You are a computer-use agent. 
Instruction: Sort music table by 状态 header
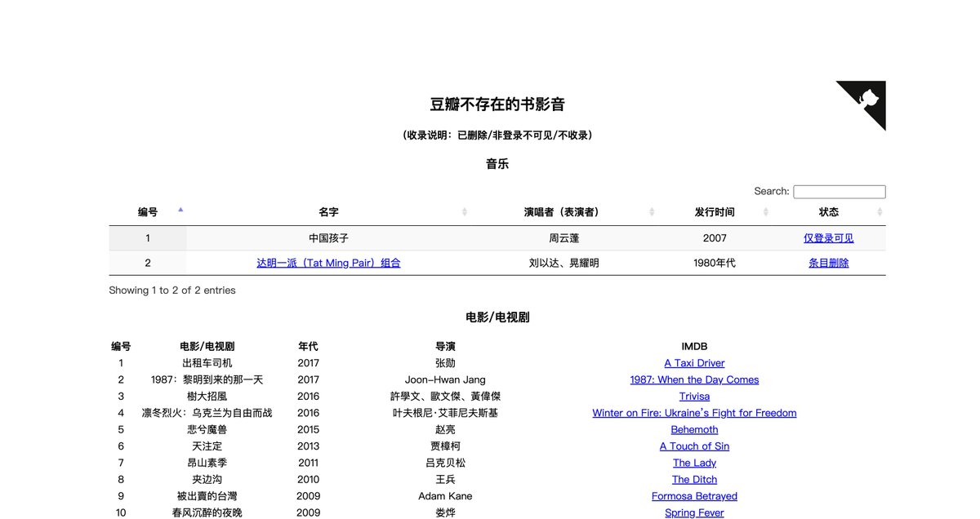829,212
